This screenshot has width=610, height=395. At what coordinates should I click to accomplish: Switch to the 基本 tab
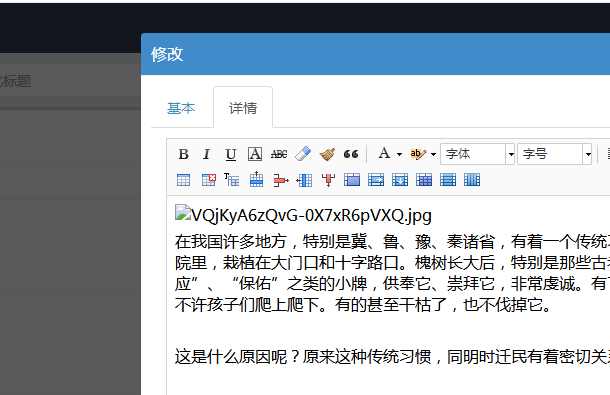(x=181, y=108)
